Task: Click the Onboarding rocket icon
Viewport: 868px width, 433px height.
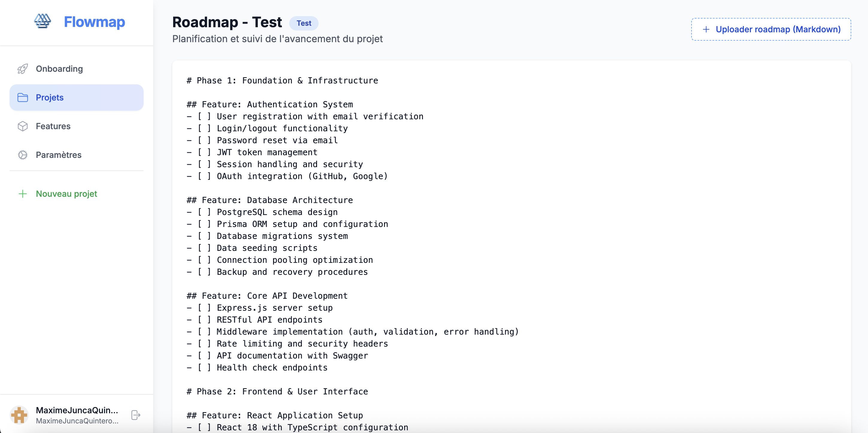Action: tap(22, 69)
